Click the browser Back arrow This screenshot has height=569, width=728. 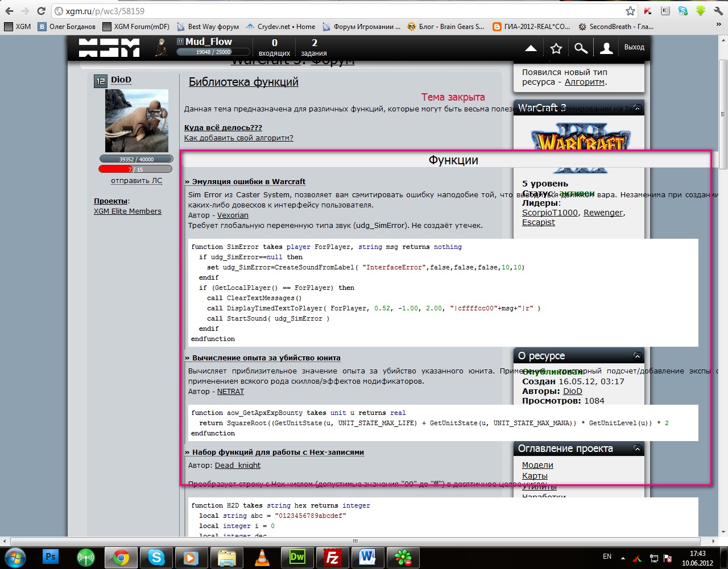9,11
